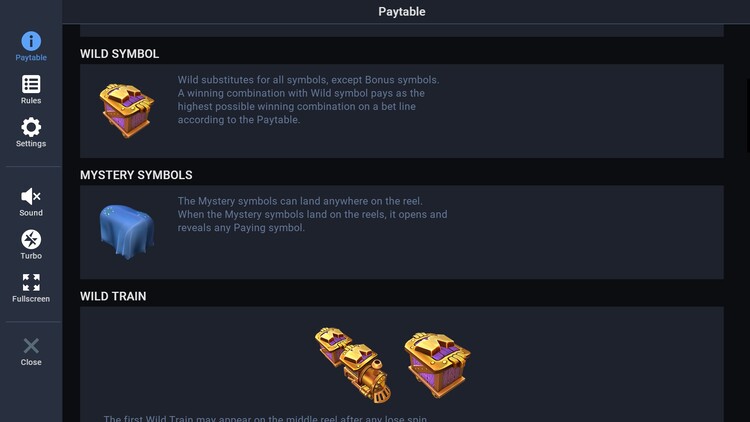The image size is (750, 422).
Task: Toggle Fullscreen mode
Action: point(31,282)
